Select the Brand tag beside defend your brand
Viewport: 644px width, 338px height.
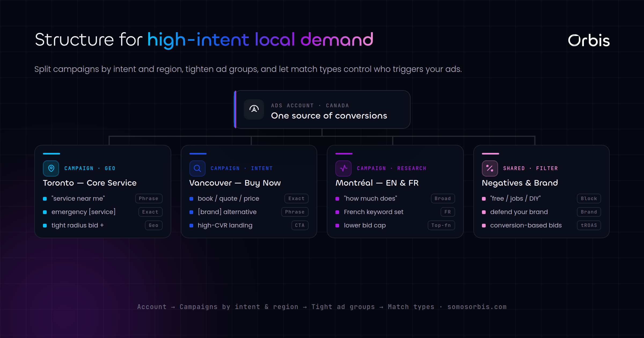[589, 212]
